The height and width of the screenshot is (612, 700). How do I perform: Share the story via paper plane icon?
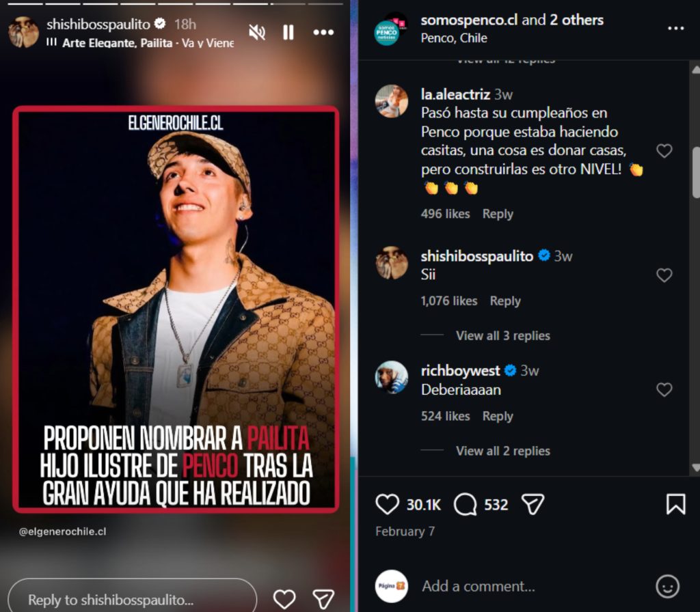323,599
